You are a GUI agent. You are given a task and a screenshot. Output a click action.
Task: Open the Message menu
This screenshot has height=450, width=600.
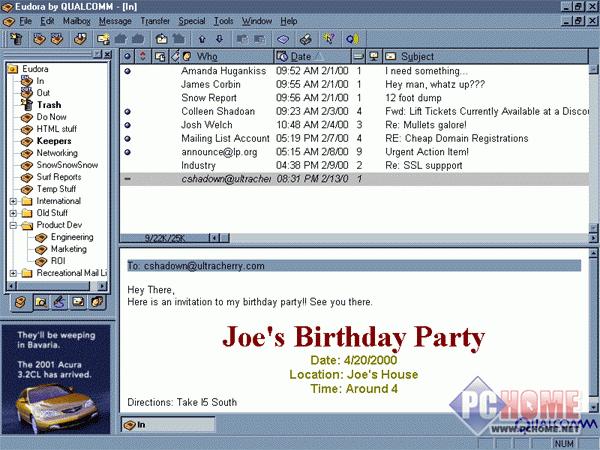(115, 21)
